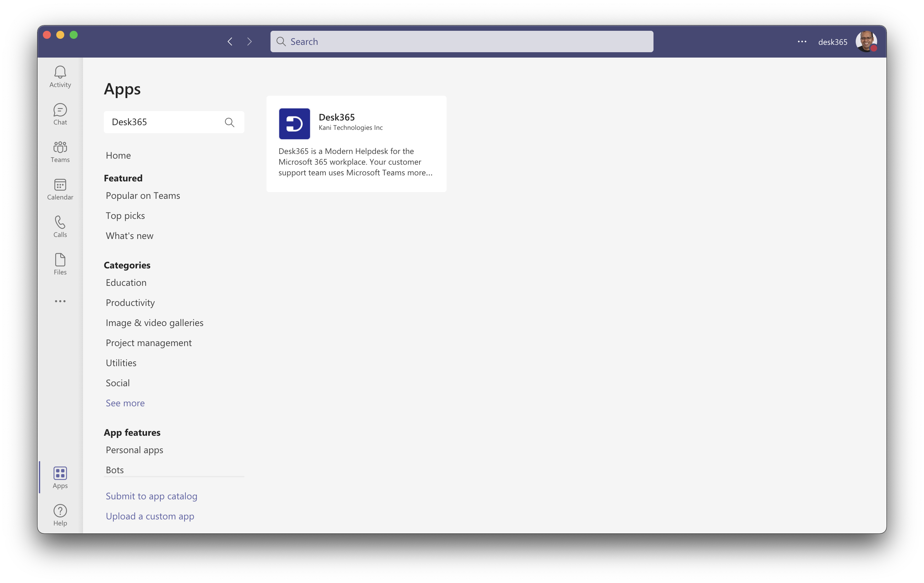Image resolution: width=924 pixels, height=583 pixels.
Task: Go to the Teams section
Action: [x=60, y=152]
